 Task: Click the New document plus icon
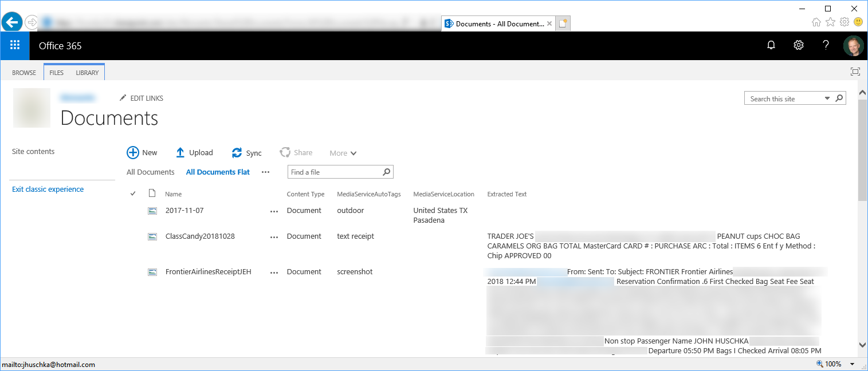[133, 152]
